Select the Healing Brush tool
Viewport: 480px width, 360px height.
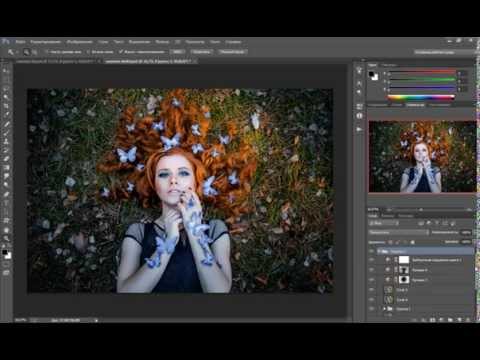pyautogui.click(x=6, y=124)
